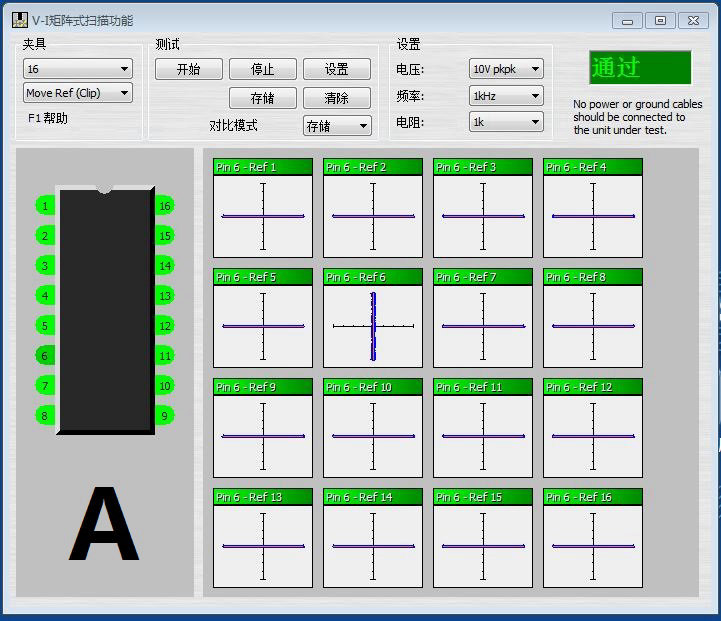This screenshot has height=621, width=721.
Task: Open the Pin 6 - Ref 1 trace
Action: (x=263, y=208)
